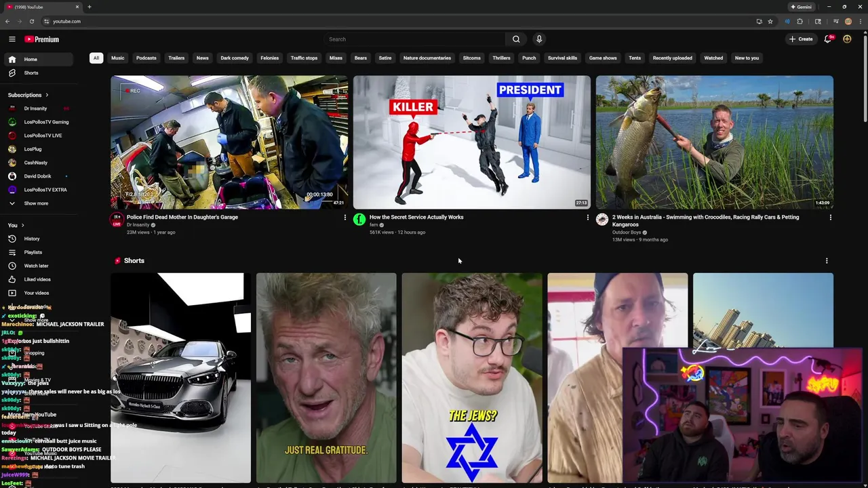Open the hamburger guide menu

point(12,39)
